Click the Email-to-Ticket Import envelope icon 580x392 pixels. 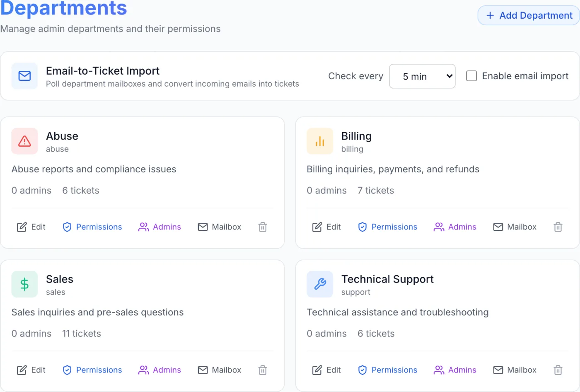coord(24,76)
